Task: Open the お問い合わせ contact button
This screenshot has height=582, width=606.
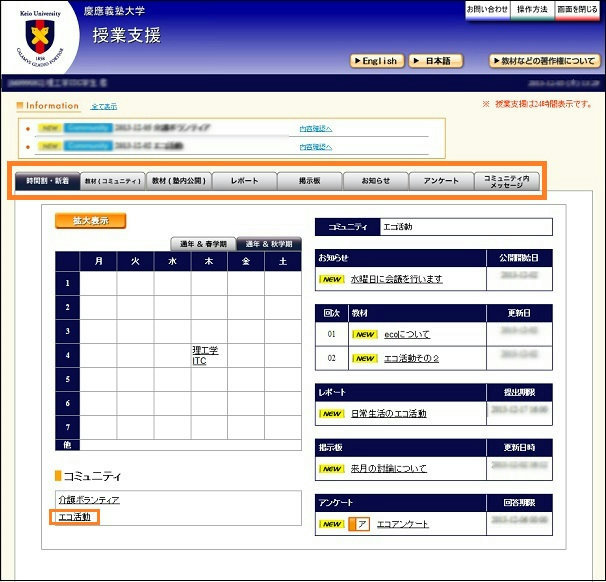Action: click(x=488, y=9)
